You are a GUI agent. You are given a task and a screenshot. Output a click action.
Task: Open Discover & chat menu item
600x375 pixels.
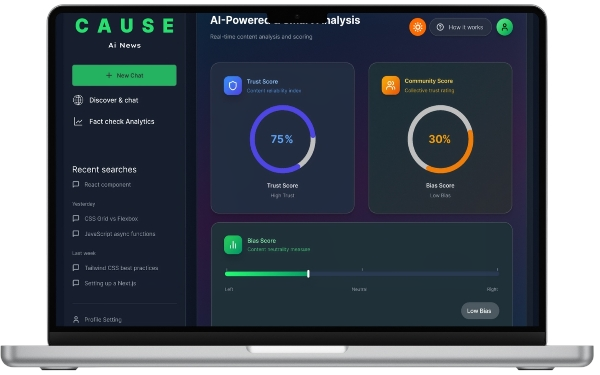coord(114,100)
